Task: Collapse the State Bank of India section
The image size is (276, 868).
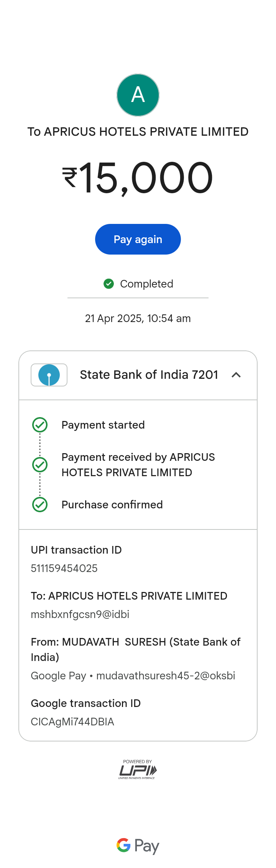Action: (x=236, y=375)
